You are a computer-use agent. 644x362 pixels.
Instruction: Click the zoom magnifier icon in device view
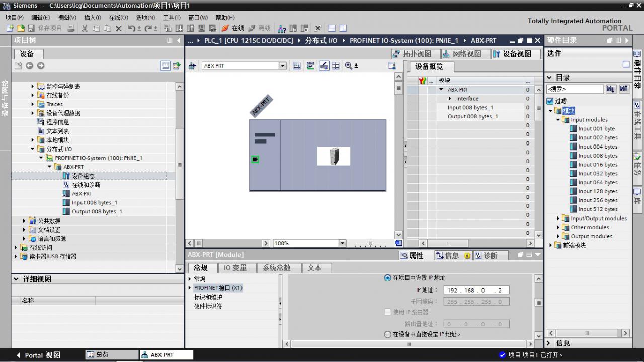pos(349,66)
